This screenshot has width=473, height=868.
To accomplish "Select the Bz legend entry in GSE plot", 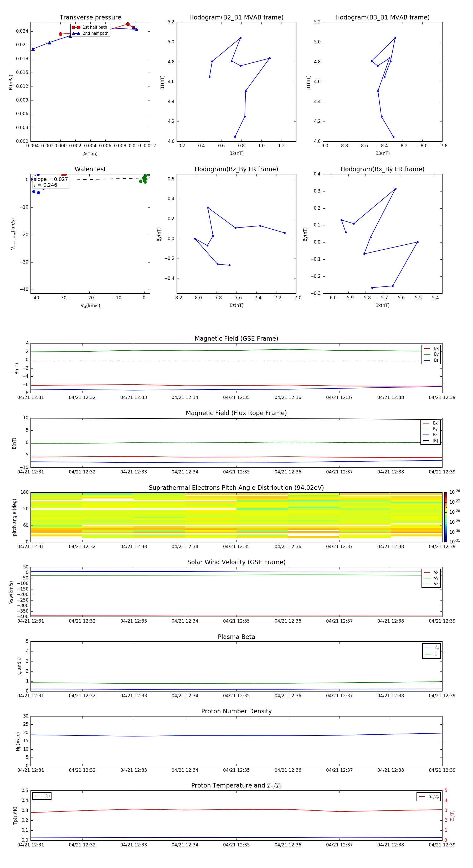I will pyautogui.click(x=431, y=360).
